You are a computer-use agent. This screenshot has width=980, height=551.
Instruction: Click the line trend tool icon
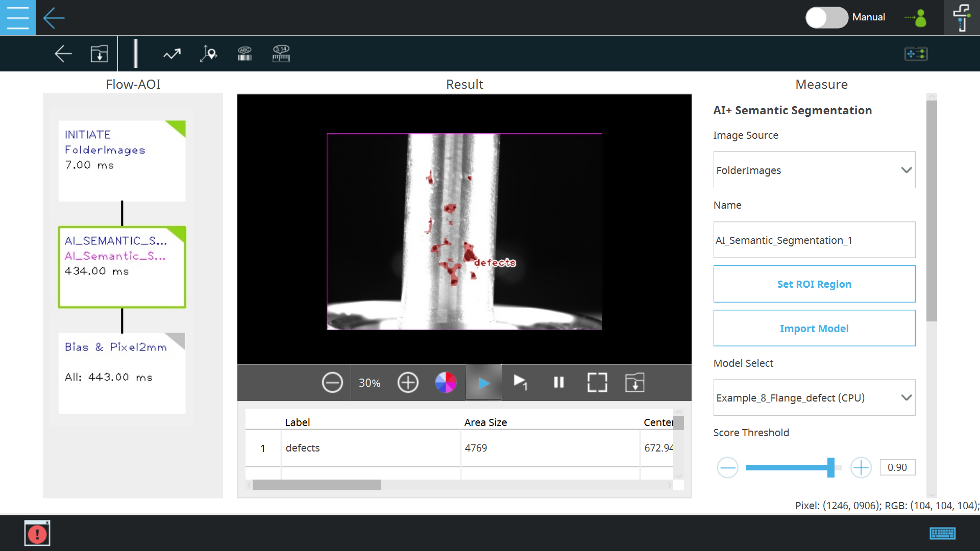coord(172,54)
